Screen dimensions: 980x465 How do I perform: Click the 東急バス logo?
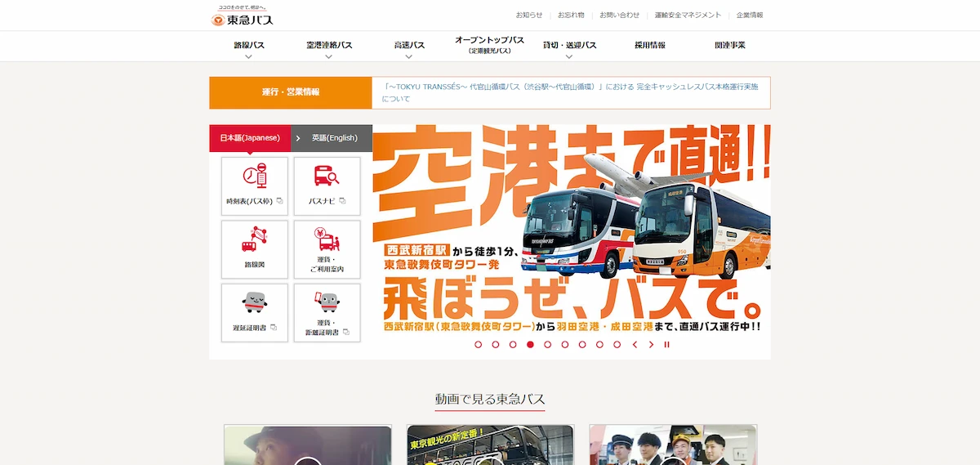(242, 16)
